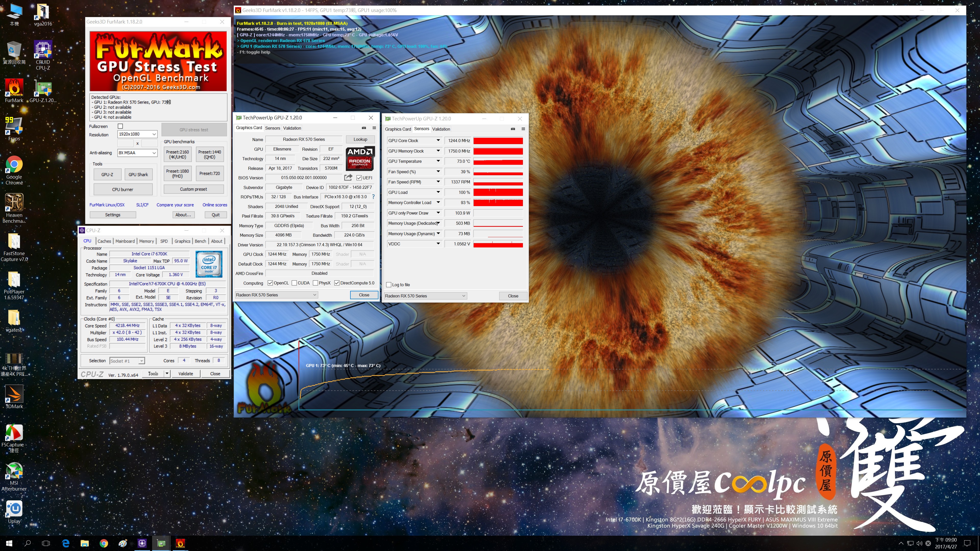The height and width of the screenshot is (551, 980).
Task: Open the Compare your score link
Action: [x=175, y=205]
